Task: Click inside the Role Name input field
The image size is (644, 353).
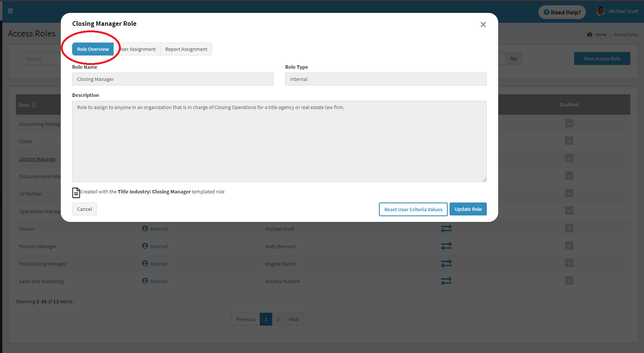Action: click(173, 79)
